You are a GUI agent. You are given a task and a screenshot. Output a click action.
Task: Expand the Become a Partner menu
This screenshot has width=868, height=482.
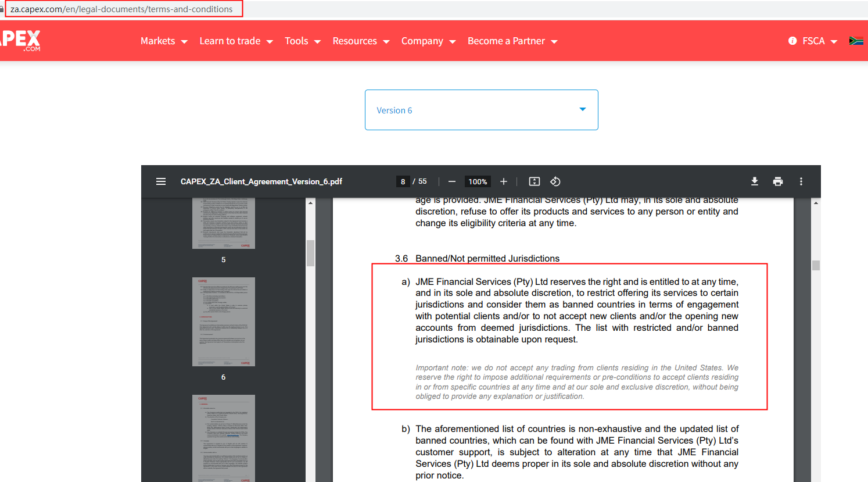click(512, 41)
